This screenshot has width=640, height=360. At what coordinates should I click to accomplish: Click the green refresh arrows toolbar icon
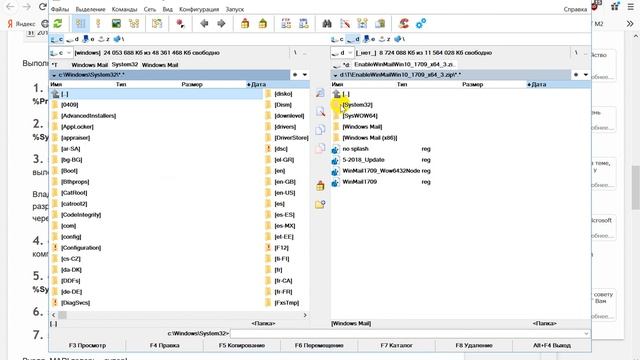pyautogui.click(x=58, y=24)
